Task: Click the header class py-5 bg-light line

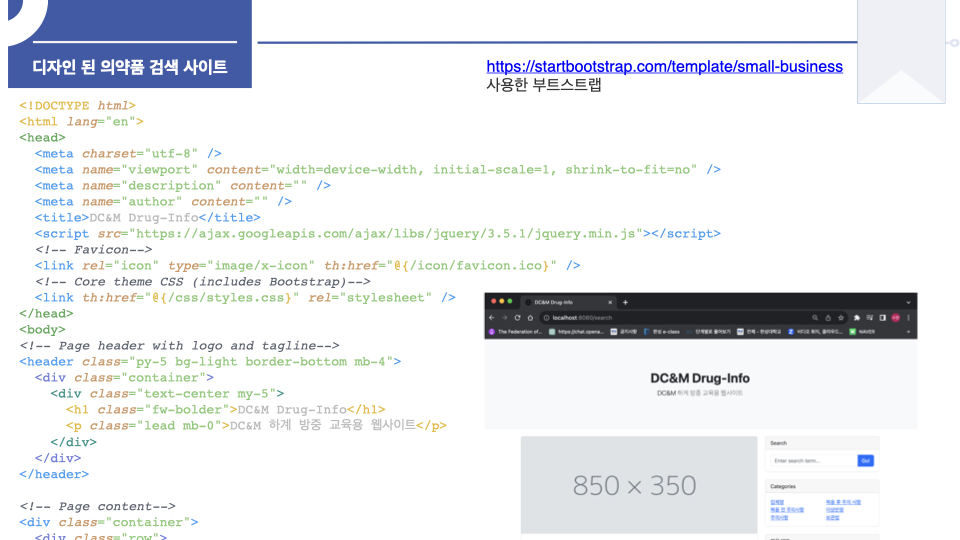Action: coord(210,361)
